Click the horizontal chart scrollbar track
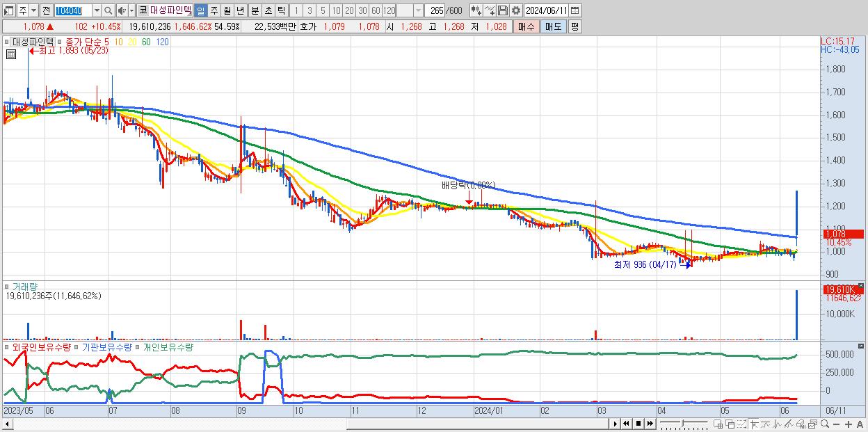 click(306, 424)
